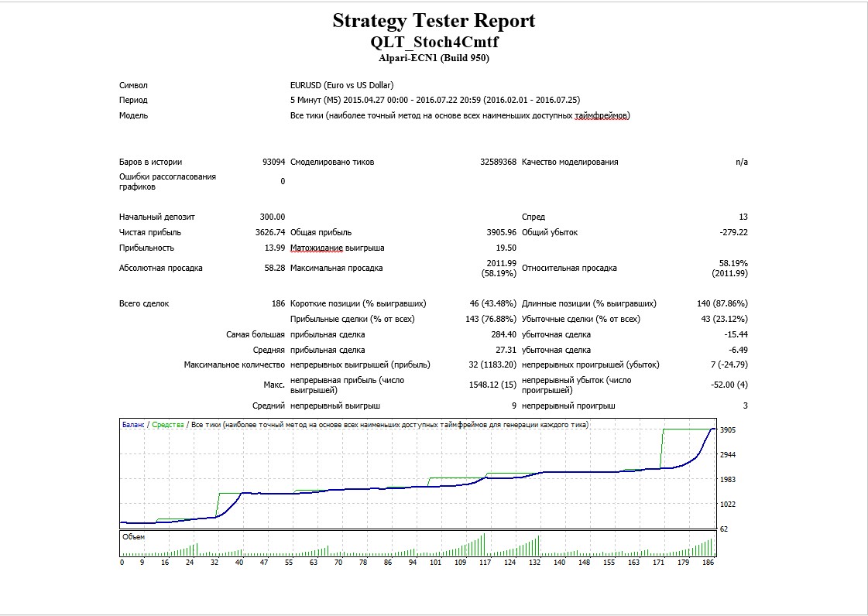Viewport: 868px width, 616px height.
Task: Select average loss trade value '-6.49'
Action: [x=739, y=350]
